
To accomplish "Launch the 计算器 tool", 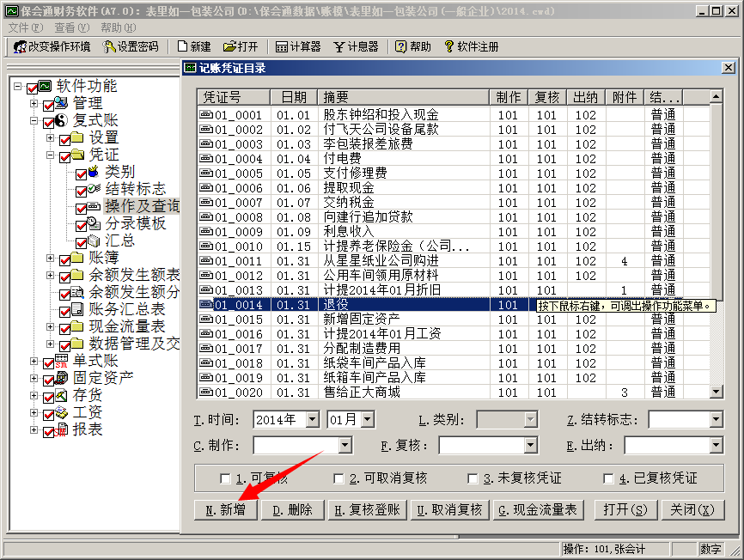I will [283, 46].
